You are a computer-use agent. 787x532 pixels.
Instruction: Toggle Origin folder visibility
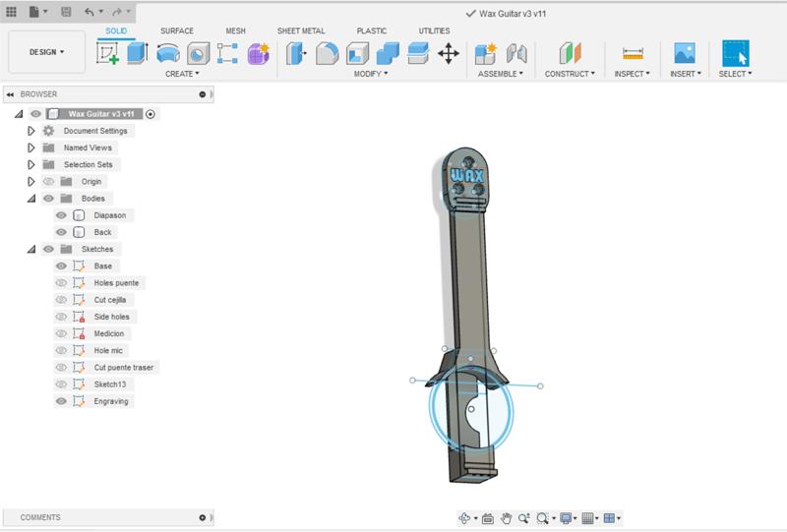click(x=48, y=181)
